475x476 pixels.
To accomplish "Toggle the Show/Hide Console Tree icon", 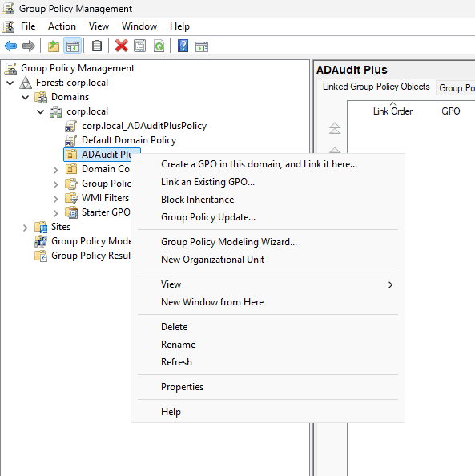I will 73,46.
